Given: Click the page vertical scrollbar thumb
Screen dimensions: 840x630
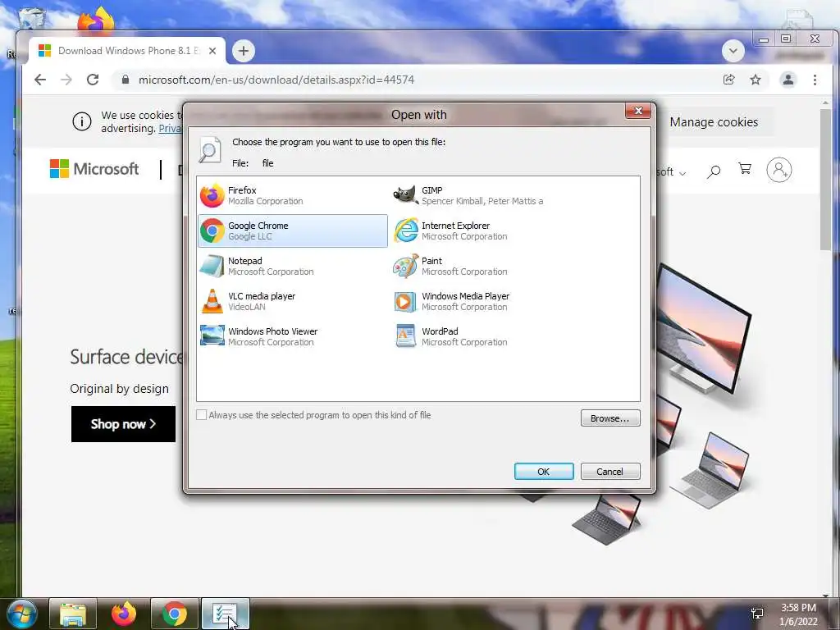Looking at the screenshot, I should [825, 180].
